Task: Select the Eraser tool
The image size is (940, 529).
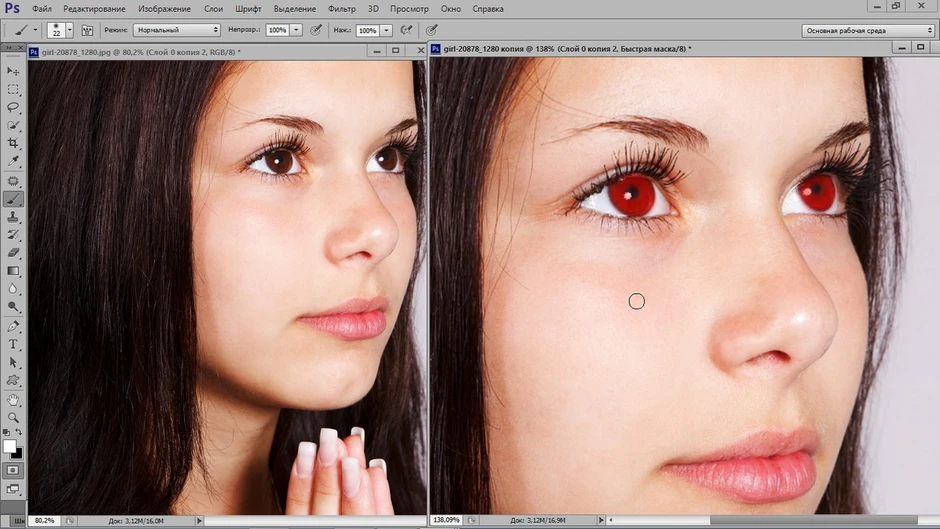Action: click(x=13, y=253)
